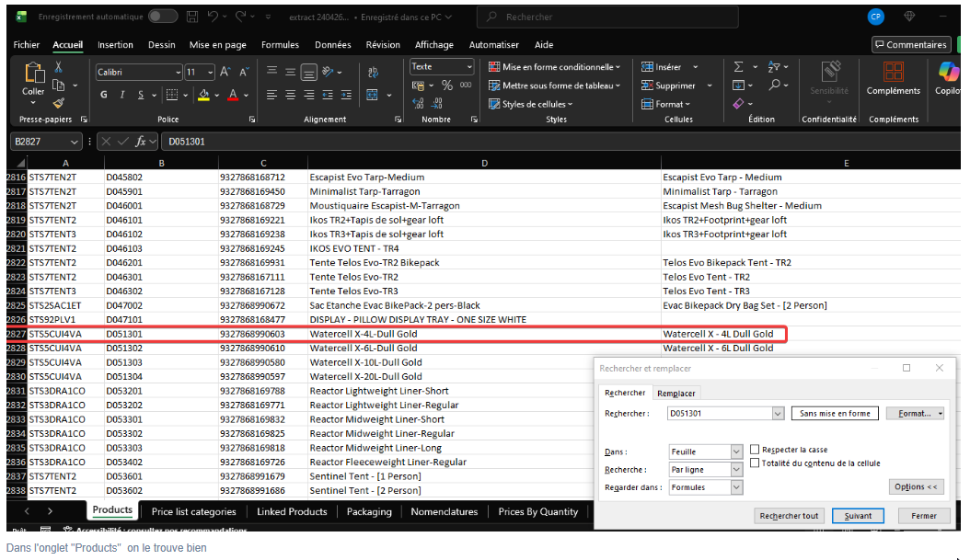The width and height of the screenshot is (970, 560).
Task: Align text right icon
Action: point(308,95)
